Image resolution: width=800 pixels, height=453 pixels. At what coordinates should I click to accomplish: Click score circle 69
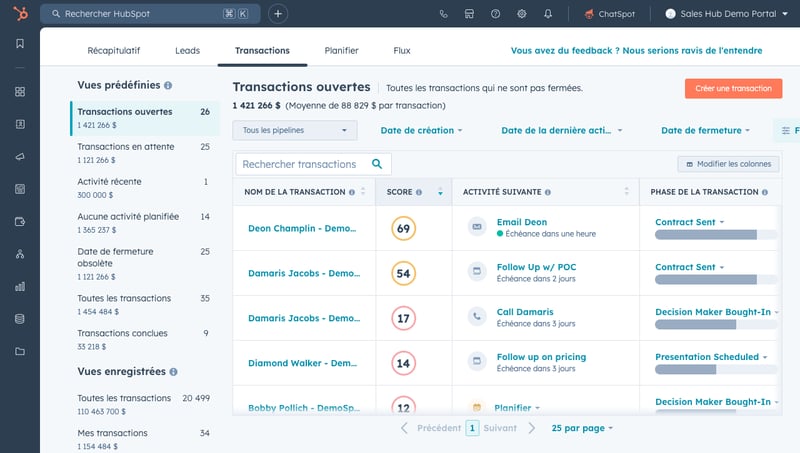tap(404, 228)
